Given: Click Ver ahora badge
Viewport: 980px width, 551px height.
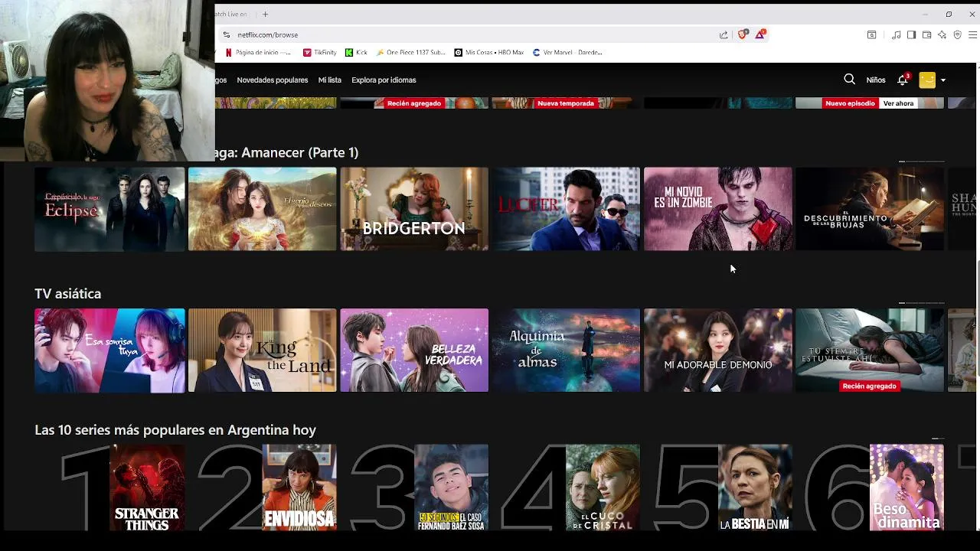Looking at the screenshot, I should 898,103.
